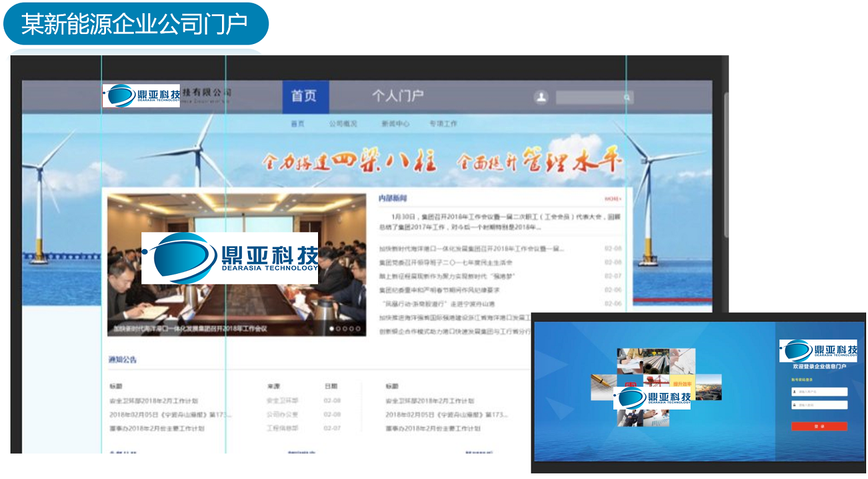This screenshot has height=479, width=868.
Task: Click the 某新能源企业公司门户 title banner
Action: click(135, 24)
